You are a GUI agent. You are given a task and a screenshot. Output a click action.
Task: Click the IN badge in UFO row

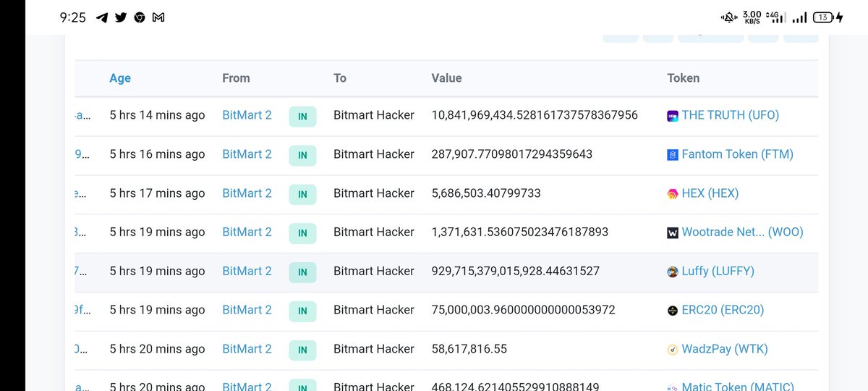(x=302, y=117)
